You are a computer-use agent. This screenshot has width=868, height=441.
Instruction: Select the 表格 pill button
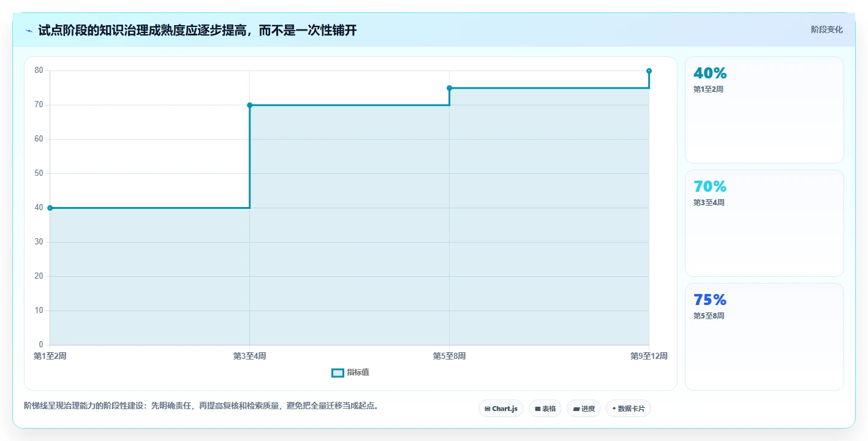pyautogui.click(x=545, y=409)
